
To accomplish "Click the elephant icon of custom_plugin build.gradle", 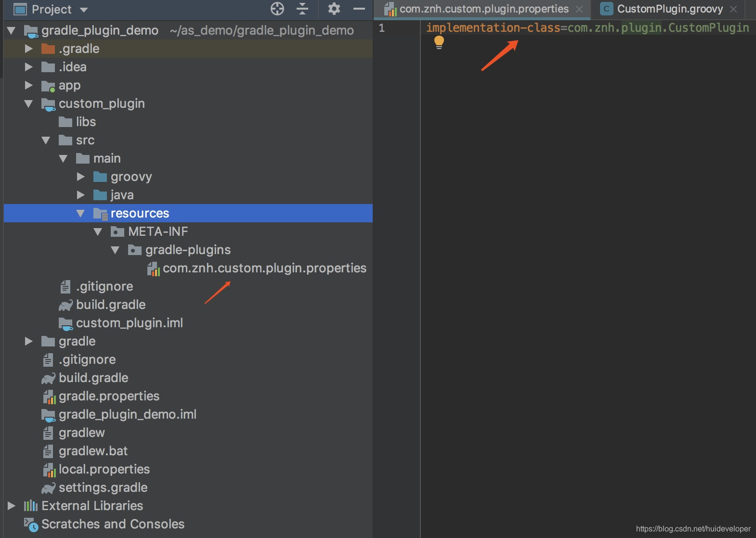I will tap(65, 305).
